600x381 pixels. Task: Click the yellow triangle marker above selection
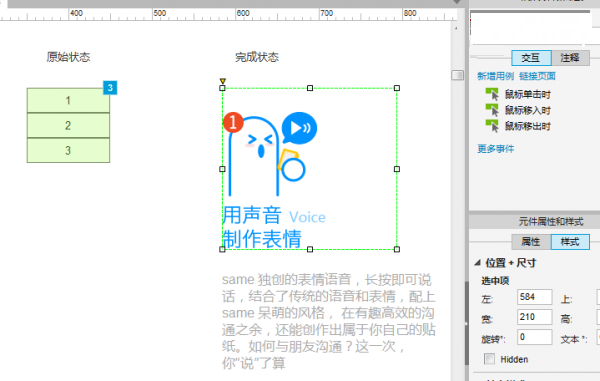coord(223,81)
